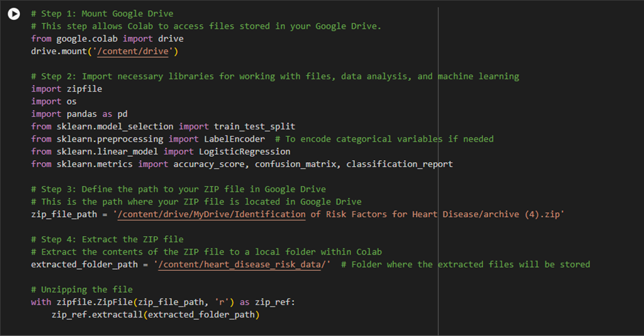Viewport: 644px width, 336px height.
Task: Run the code cell with play button
Action: tap(14, 14)
